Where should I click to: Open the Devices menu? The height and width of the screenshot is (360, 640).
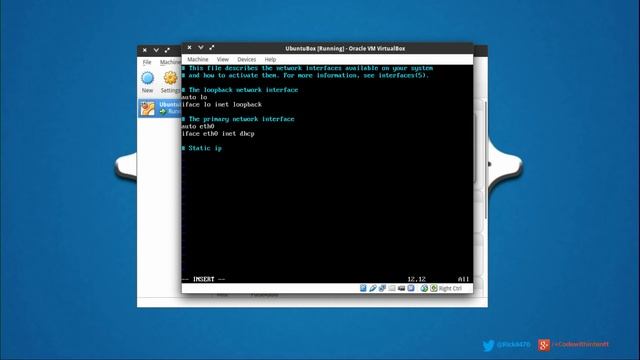[x=247, y=60]
